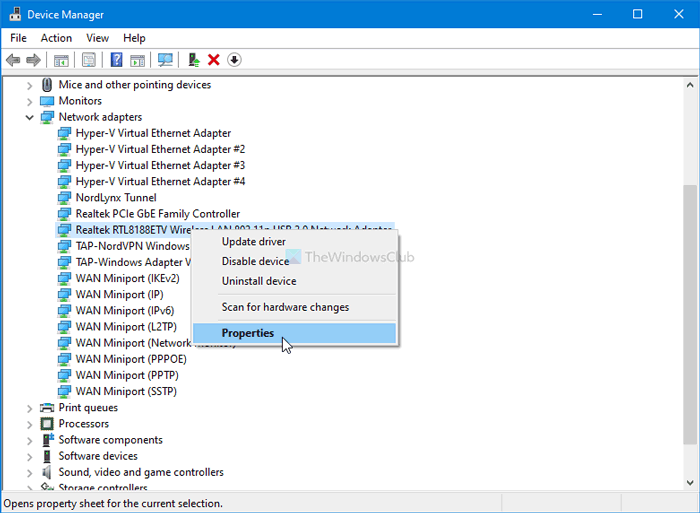
Task: Expand the Software devices category
Action: [29, 456]
